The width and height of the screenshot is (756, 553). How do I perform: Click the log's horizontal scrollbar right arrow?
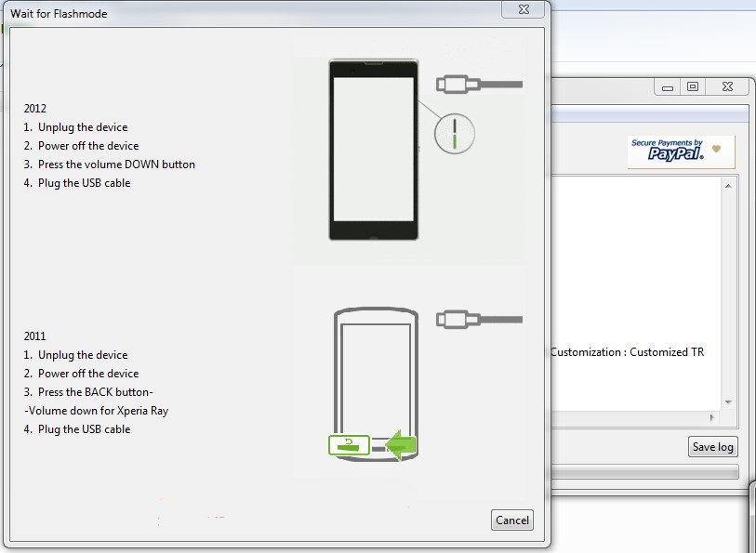[x=711, y=418]
